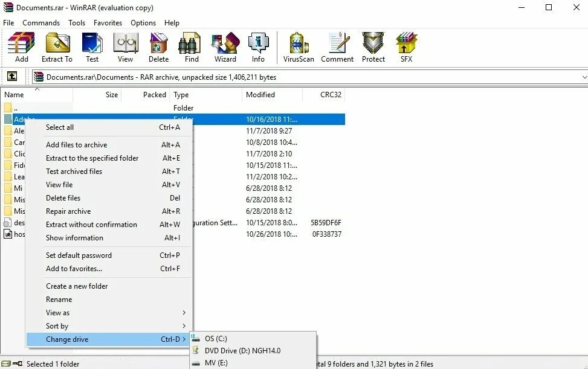Open the Commands menu
The image size is (588, 369).
[x=41, y=23]
